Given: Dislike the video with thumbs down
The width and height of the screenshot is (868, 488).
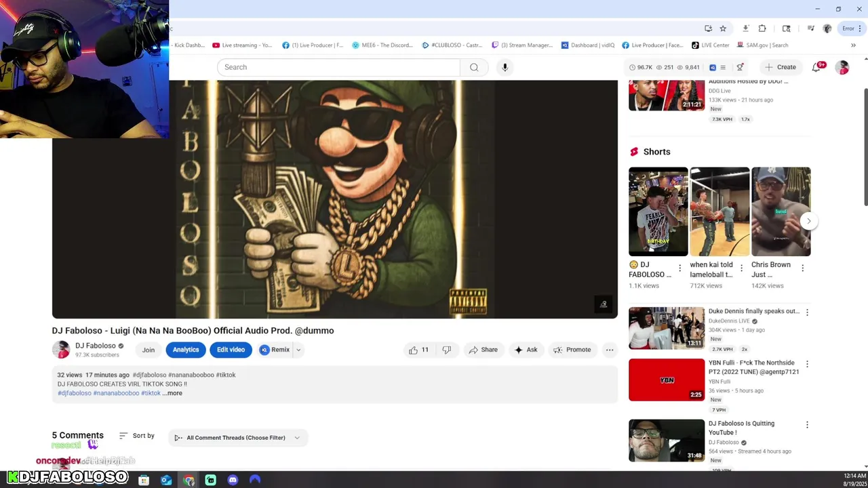Looking at the screenshot, I should tap(446, 350).
